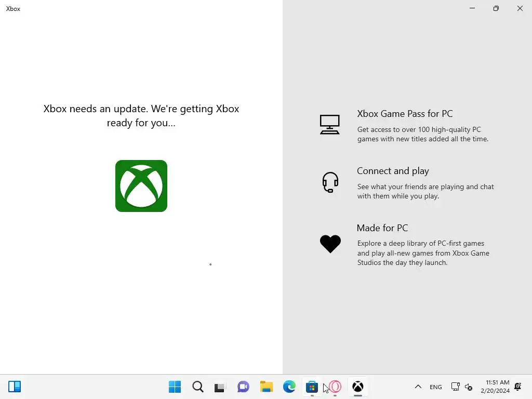Viewport: 532px width, 399px height.
Task: Click the 'See what your friends are playing' text
Action: point(425,191)
